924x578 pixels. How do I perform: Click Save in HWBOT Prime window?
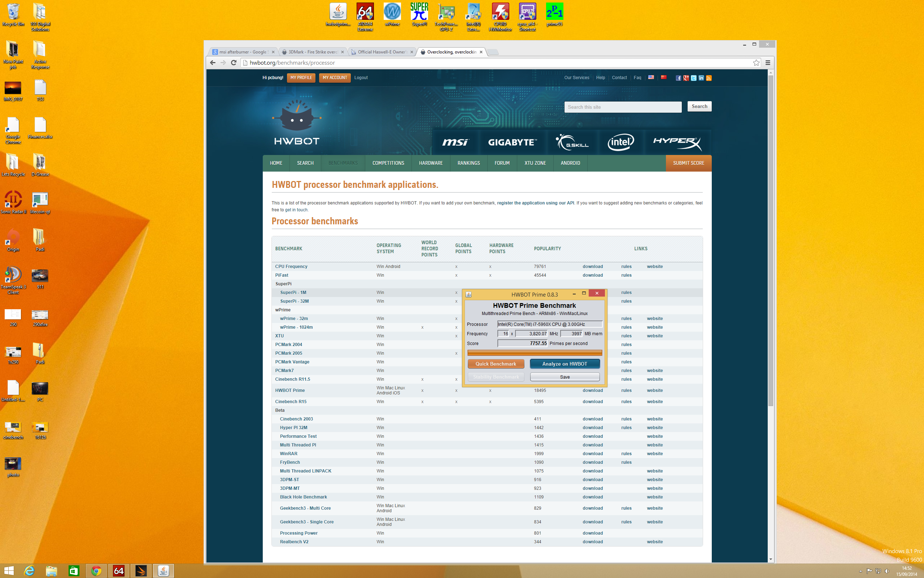(x=565, y=377)
